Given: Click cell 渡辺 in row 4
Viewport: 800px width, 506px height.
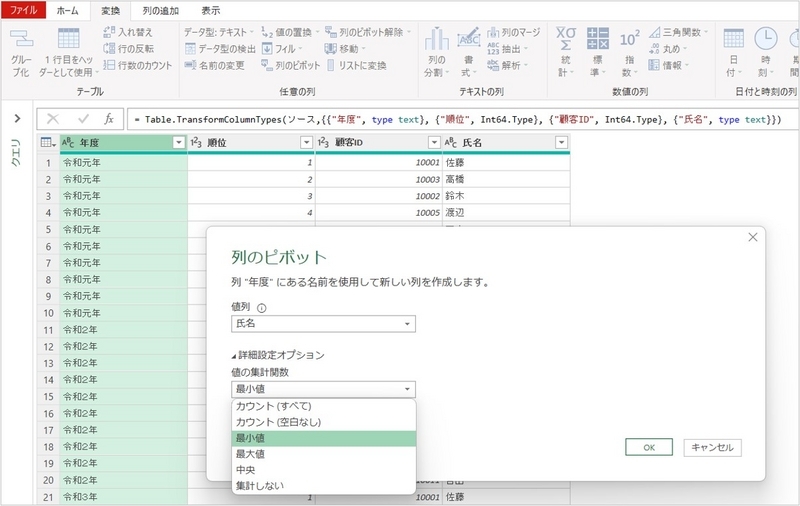Looking at the screenshot, I should (x=506, y=213).
